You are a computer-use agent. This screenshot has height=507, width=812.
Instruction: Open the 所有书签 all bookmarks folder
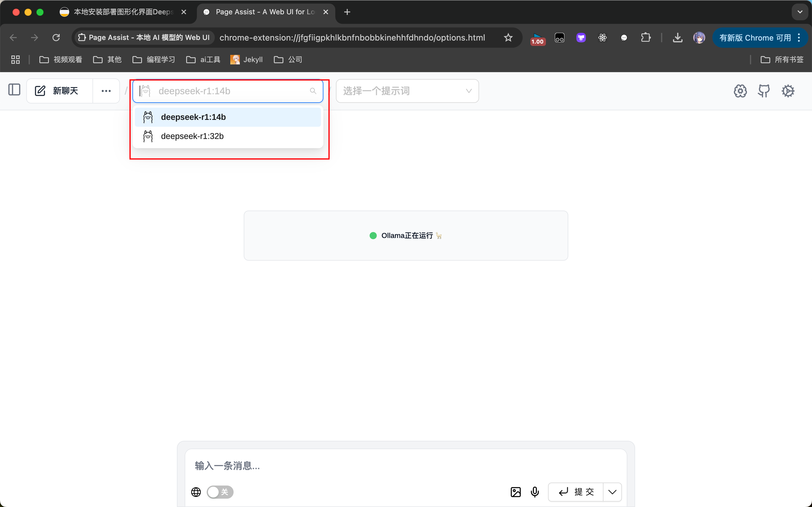tap(782, 60)
